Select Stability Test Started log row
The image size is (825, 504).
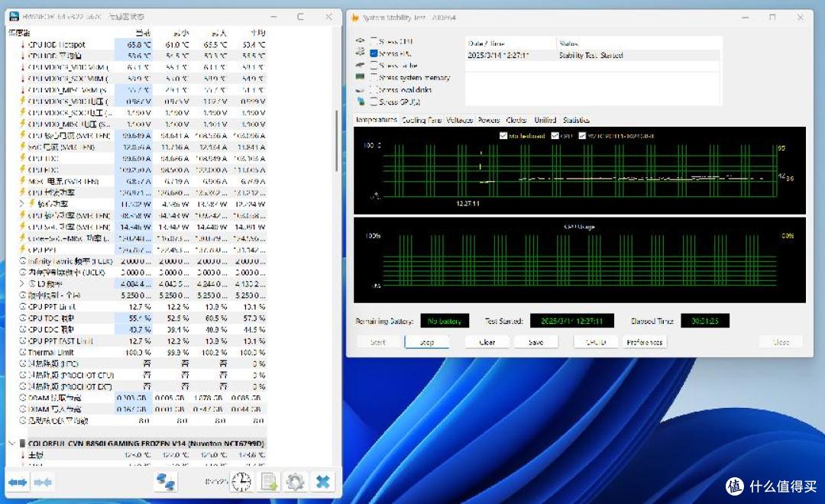(x=594, y=55)
